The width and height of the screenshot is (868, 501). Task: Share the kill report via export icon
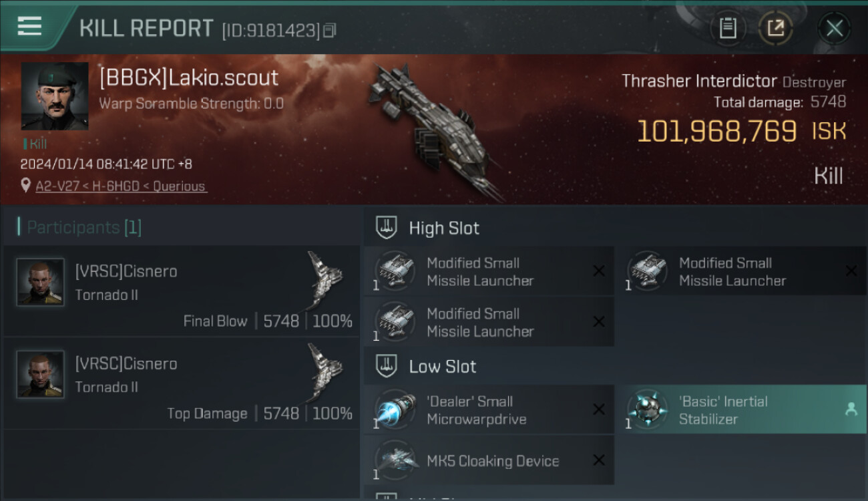[775, 28]
